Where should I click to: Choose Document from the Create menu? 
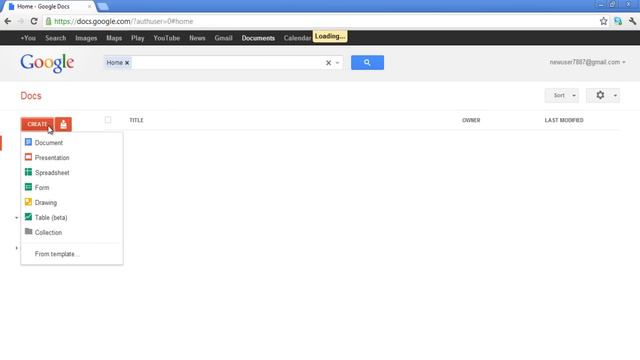coord(72,143)
